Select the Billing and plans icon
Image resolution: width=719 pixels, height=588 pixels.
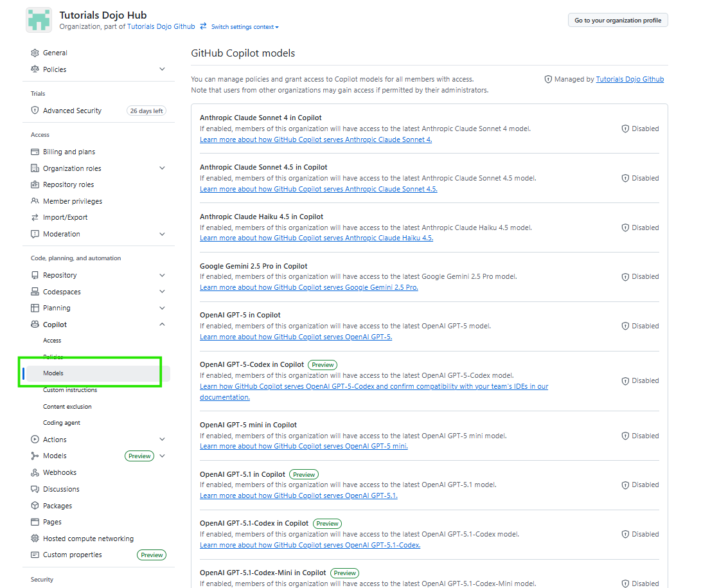[x=35, y=152]
